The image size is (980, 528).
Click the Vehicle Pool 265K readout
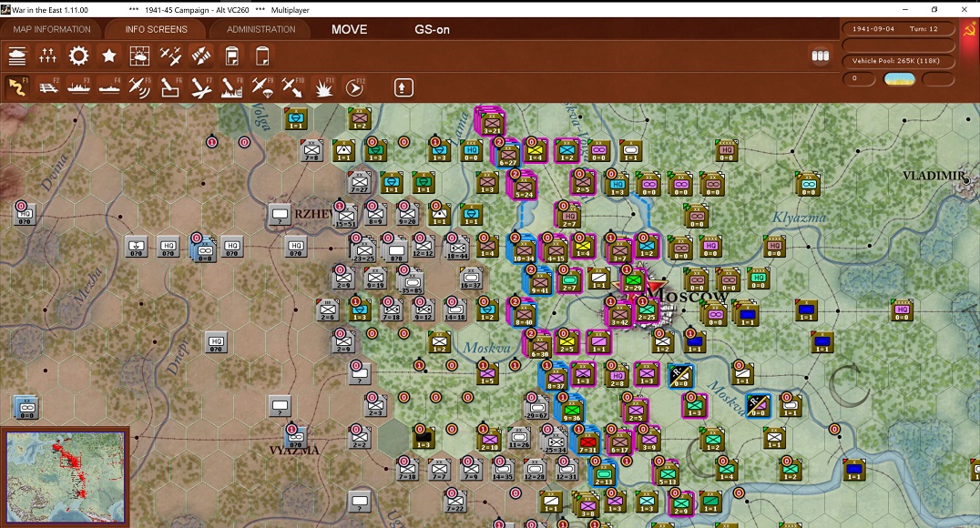click(897, 61)
